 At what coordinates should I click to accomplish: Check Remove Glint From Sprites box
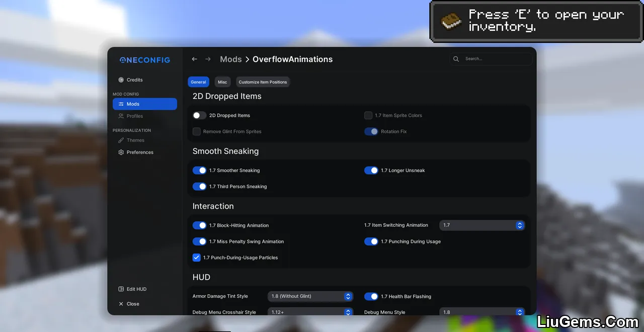coord(197,131)
